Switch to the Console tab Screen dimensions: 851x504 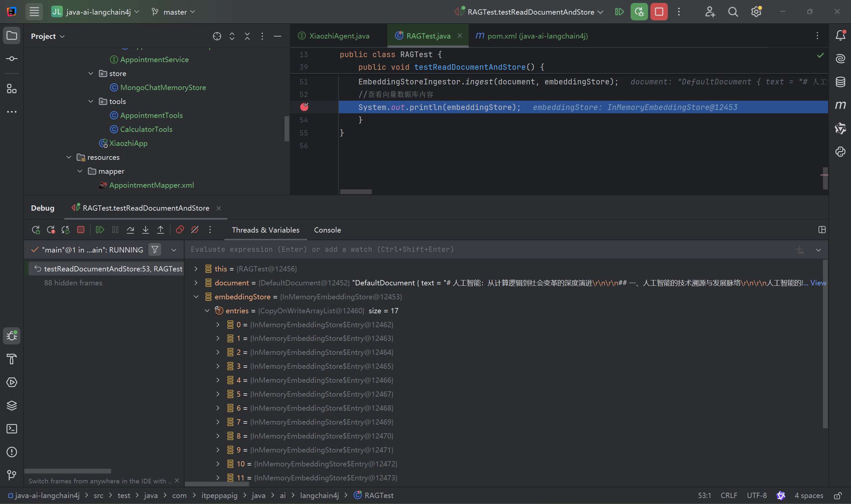[327, 230]
